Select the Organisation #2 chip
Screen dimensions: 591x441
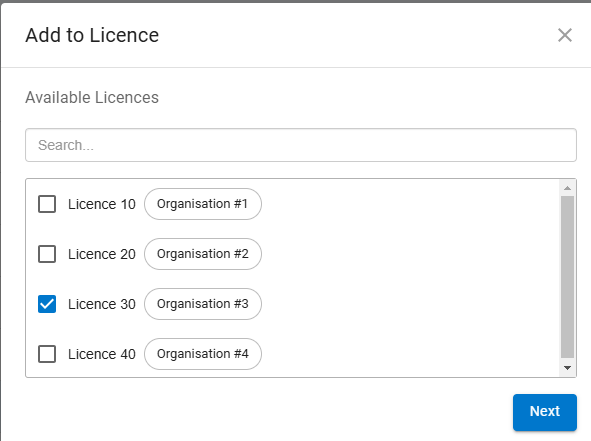203,254
